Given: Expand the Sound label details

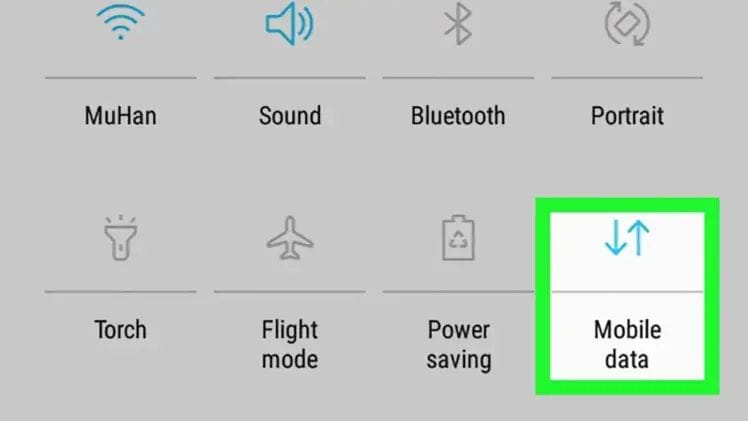Looking at the screenshot, I should click(290, 116).
